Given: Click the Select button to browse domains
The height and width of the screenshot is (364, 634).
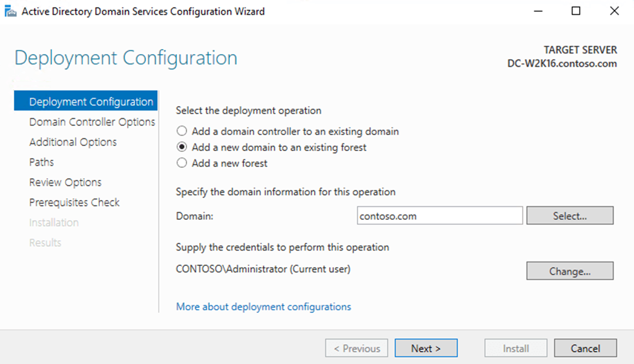Looking at the screenshot, I should 570,215.
